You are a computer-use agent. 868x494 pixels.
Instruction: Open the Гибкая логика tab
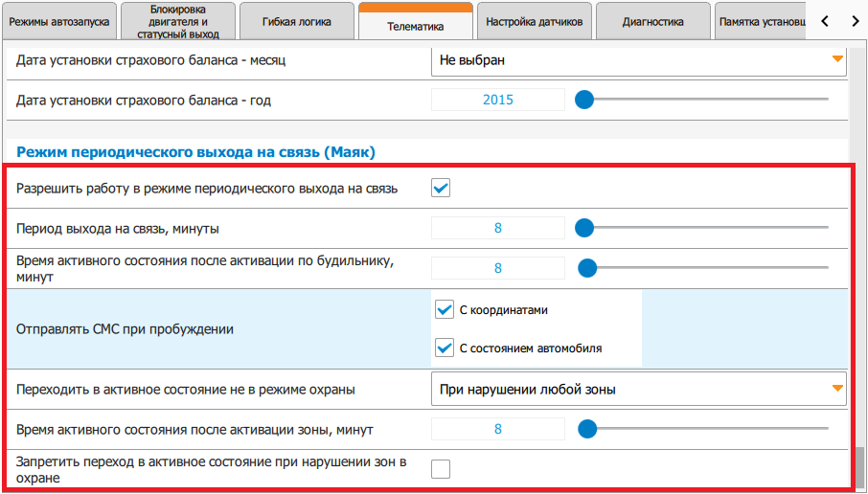click(x=296, y=21)
